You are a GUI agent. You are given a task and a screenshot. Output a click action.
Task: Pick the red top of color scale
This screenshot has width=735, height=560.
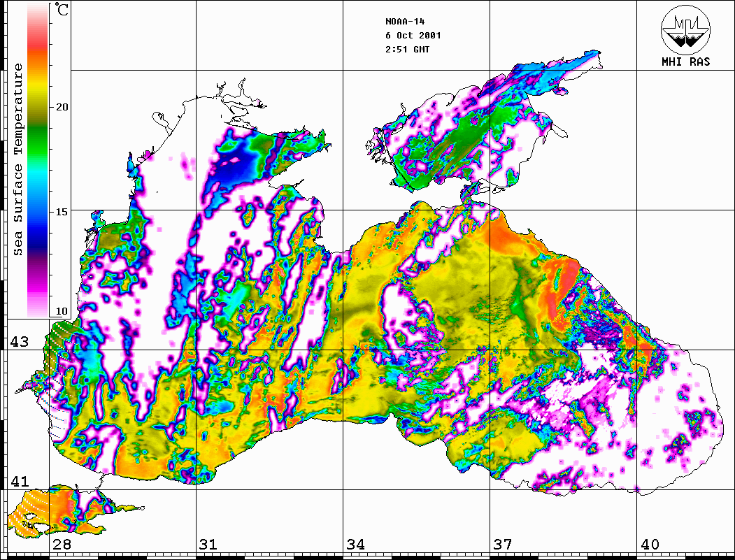pyautogui.click(x=38, y=45)
